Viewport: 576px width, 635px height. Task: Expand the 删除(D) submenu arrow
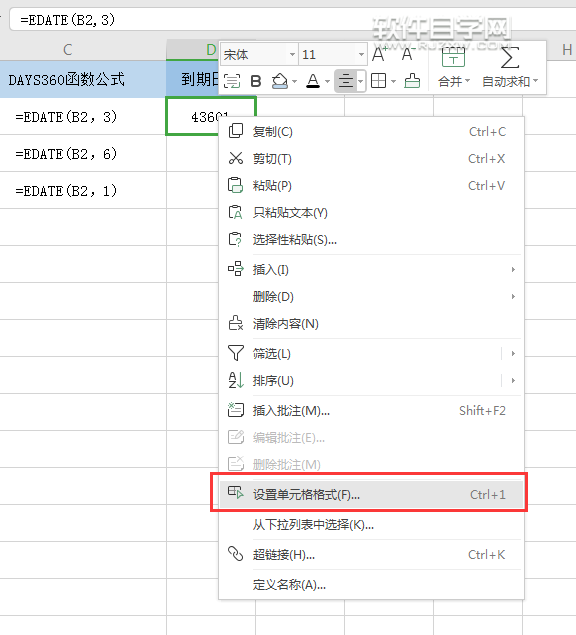click(x=513, y=296)
